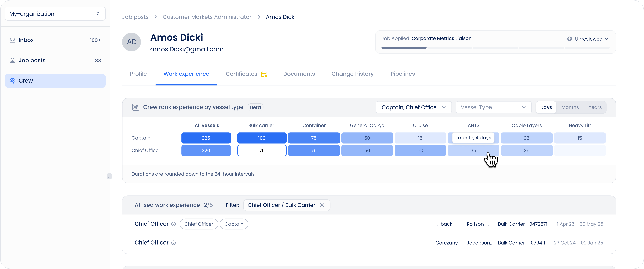The image size is (644, 269).
Task: Click the expired certificate calendar icon
Action: tap(264, 74)
